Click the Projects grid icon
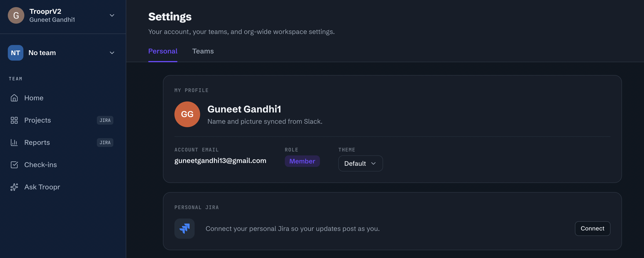 [14, 120]
